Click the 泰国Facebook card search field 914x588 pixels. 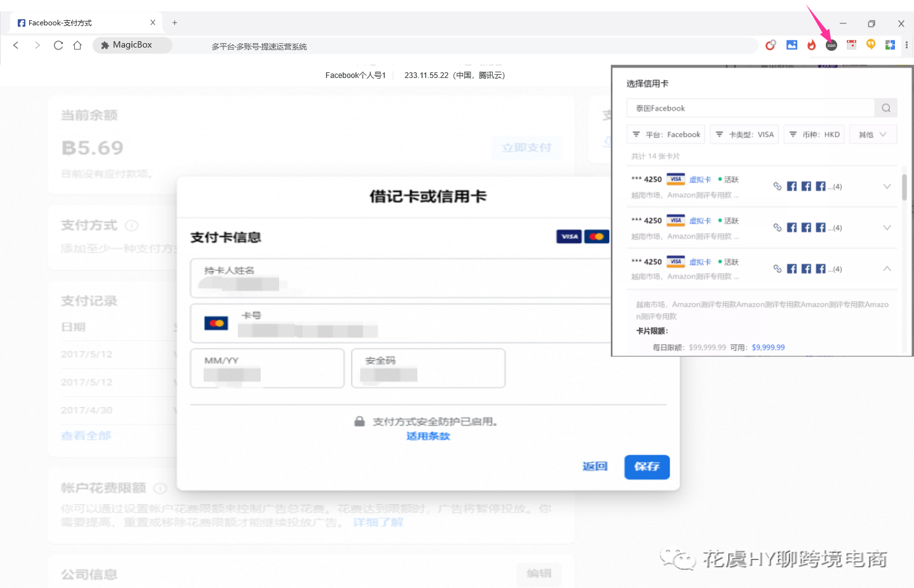coord(750,108)
